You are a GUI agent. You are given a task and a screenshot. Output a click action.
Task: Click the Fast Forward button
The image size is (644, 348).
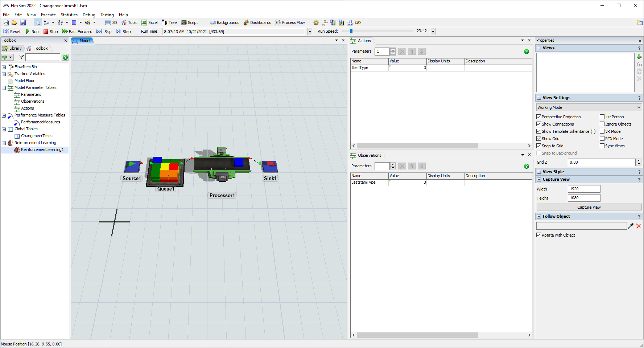[x=77, y=32]
